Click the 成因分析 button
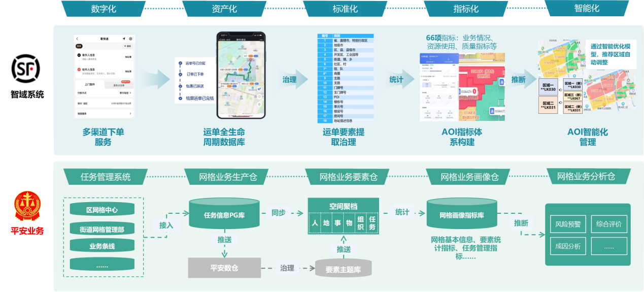 568,246
